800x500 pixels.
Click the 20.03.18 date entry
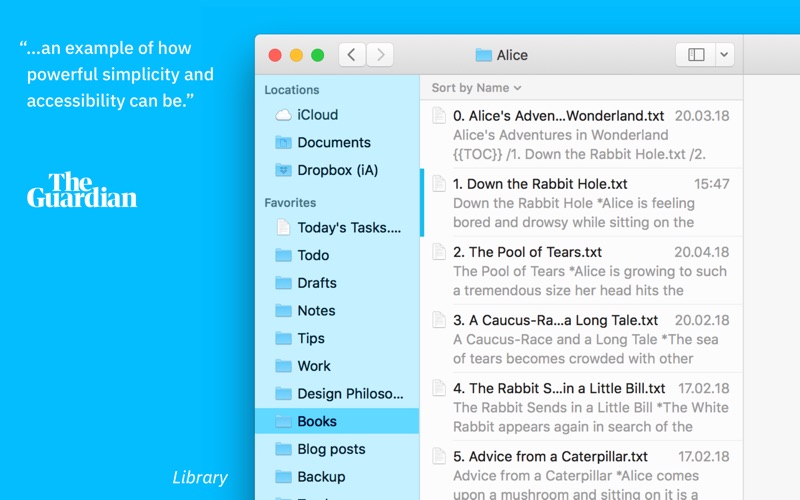pos(702,116)
